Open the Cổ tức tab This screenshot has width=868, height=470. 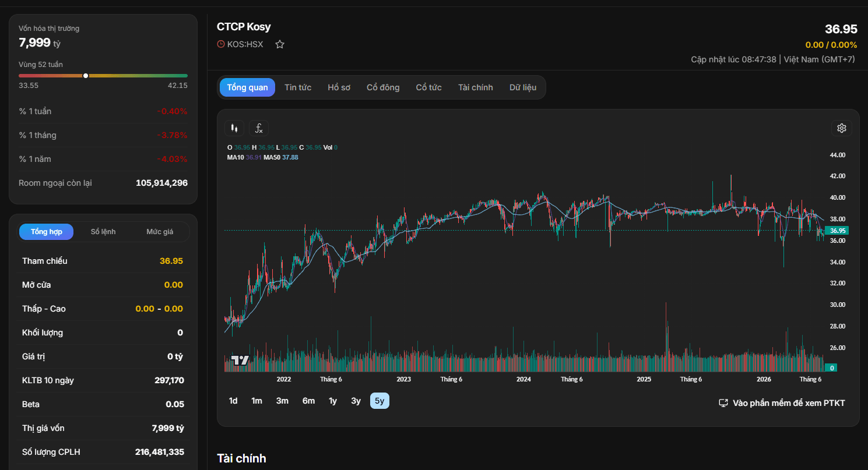point(428,87)
